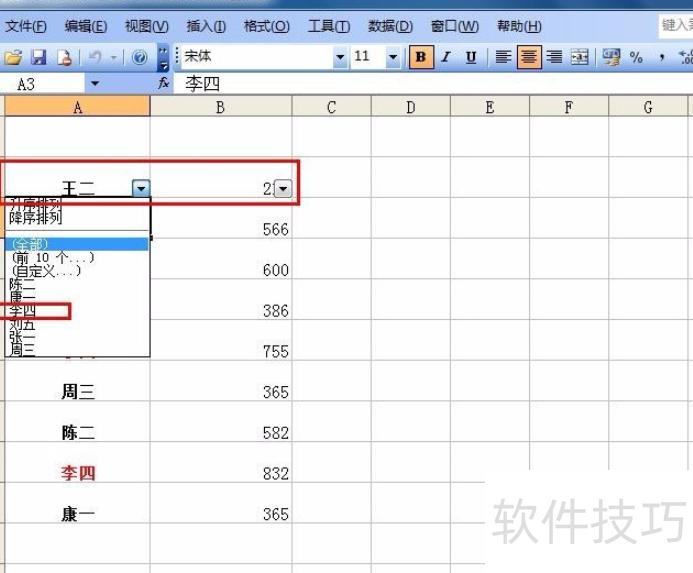Open the font size dropdown

point(392,57)
